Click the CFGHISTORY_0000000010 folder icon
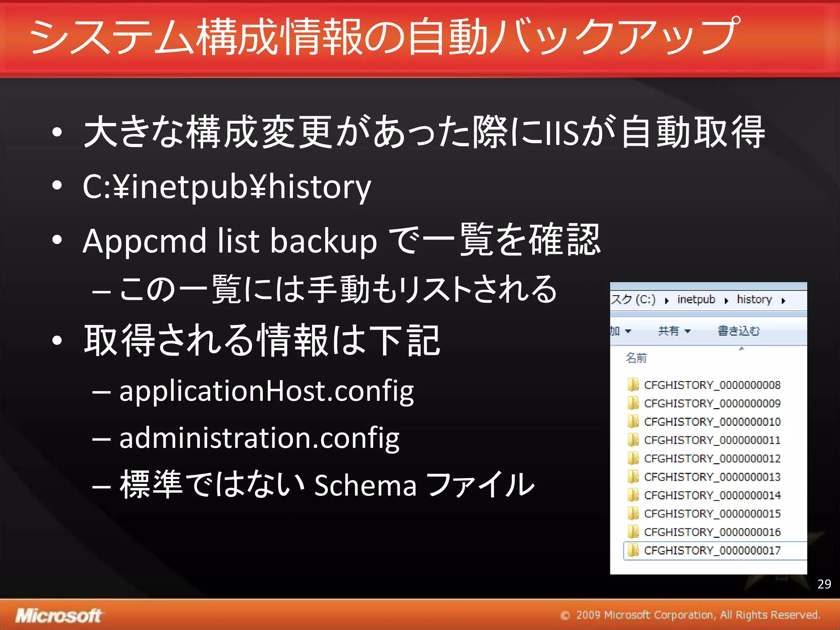This screenshot has height=630, width=840. coord(633,422)
